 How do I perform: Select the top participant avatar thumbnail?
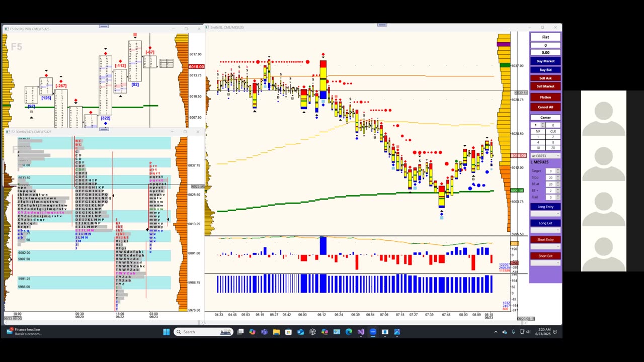pos(604,119)
